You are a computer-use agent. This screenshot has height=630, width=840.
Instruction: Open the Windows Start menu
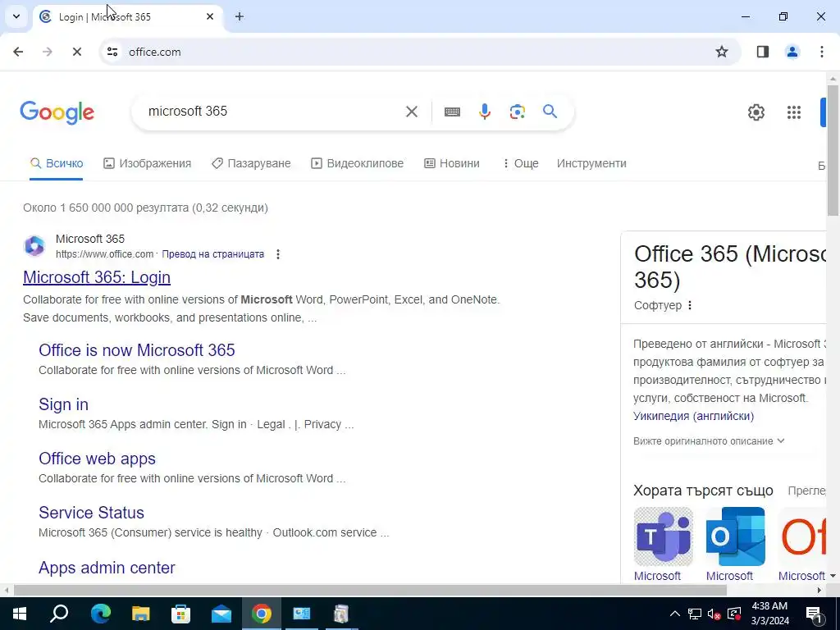(x=19, y=614)
